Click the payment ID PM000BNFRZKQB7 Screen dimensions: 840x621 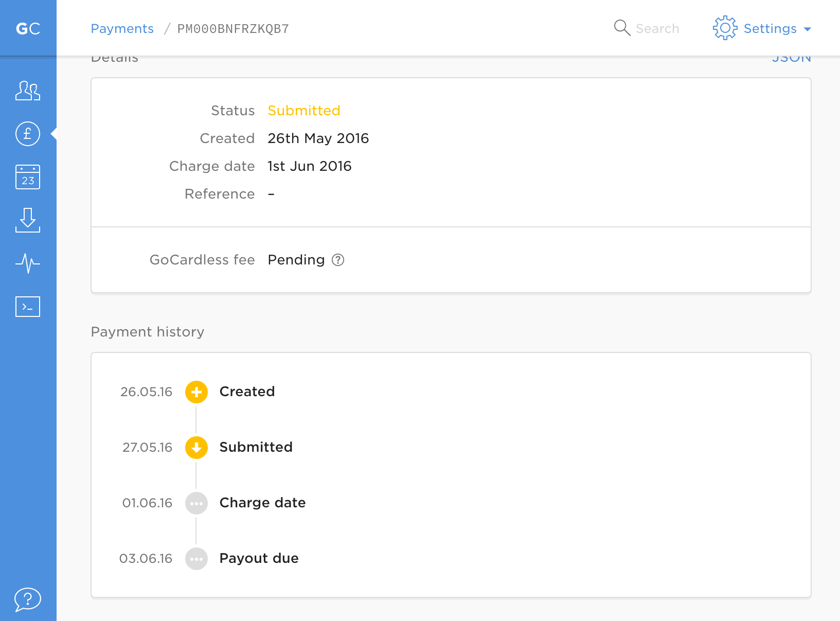(233, 29)
